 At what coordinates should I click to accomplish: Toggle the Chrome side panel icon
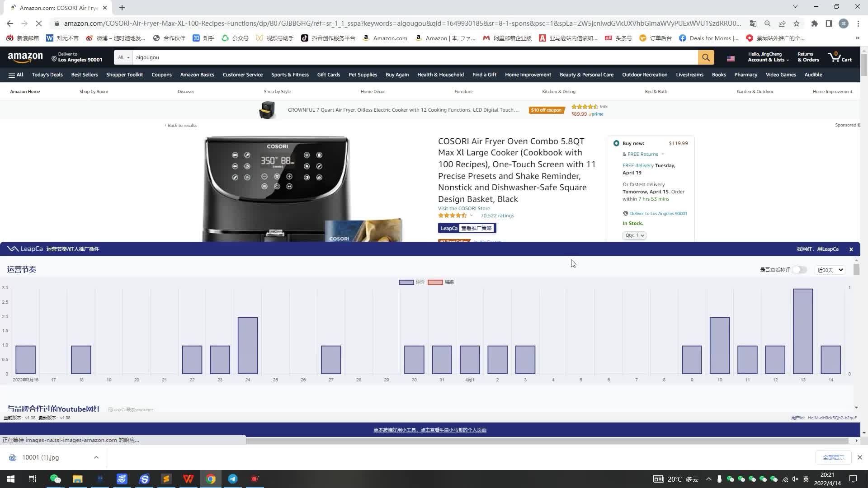(x=829, y=23)
